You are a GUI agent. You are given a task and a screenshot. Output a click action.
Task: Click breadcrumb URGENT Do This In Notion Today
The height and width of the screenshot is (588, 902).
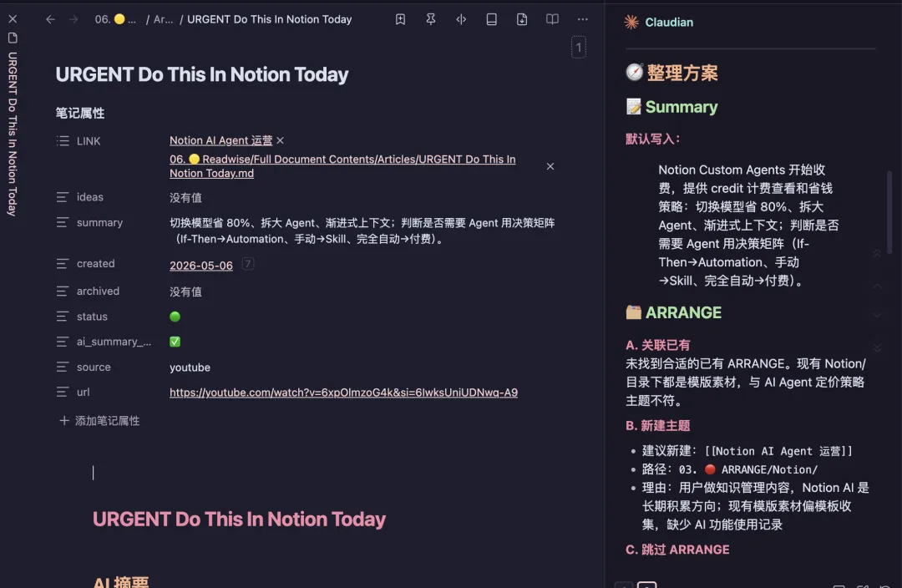pos(269,19)
